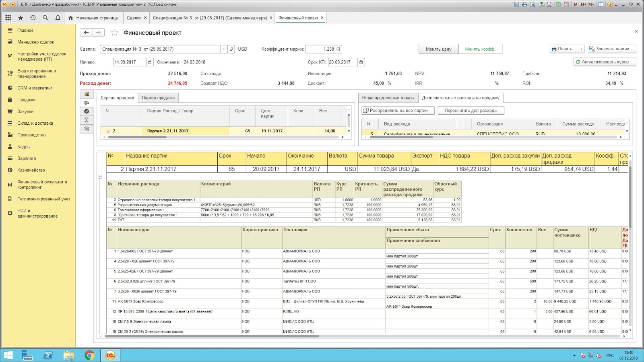
Task: Toggle the Менять коэфф. mode button
Action: coord(480,49)
